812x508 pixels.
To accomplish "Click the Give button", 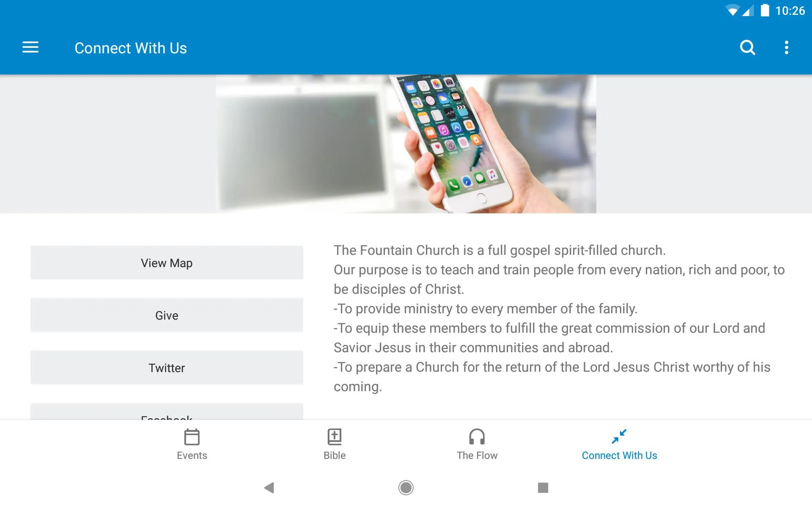I will pyautogui.click(x=167, y=315).
